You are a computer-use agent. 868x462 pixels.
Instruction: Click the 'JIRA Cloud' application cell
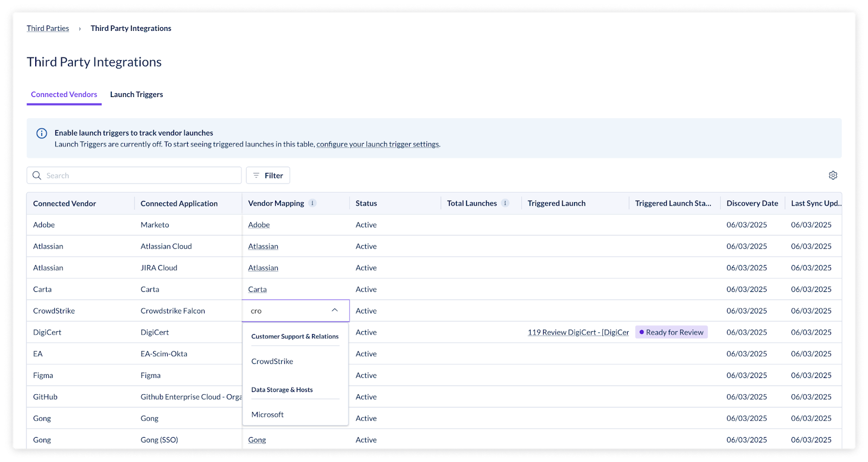(x=159, y=268)
